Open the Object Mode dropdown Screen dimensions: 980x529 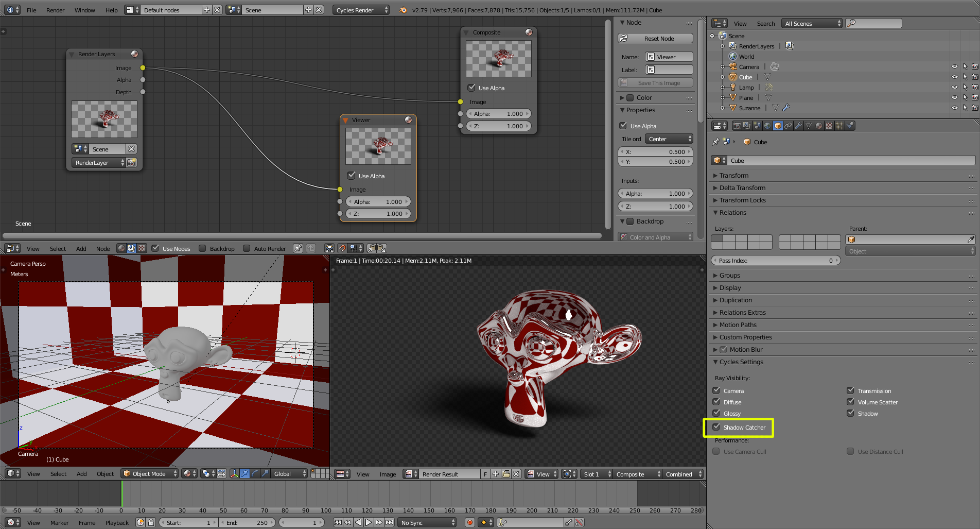pos(150,473)
